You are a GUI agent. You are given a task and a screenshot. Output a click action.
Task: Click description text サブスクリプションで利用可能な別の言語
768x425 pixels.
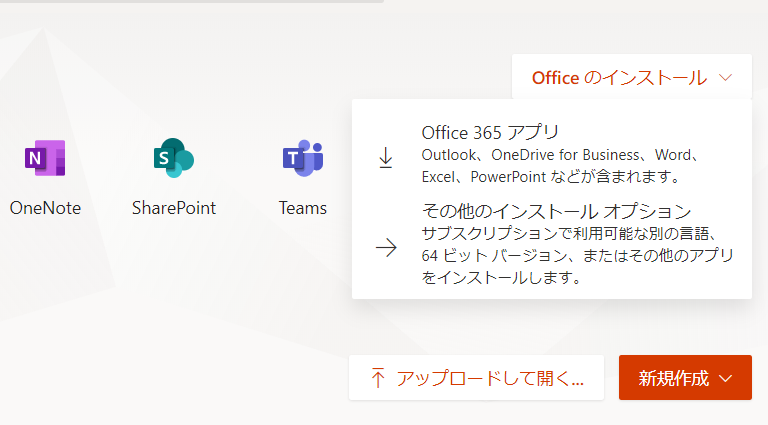point(577,255)
